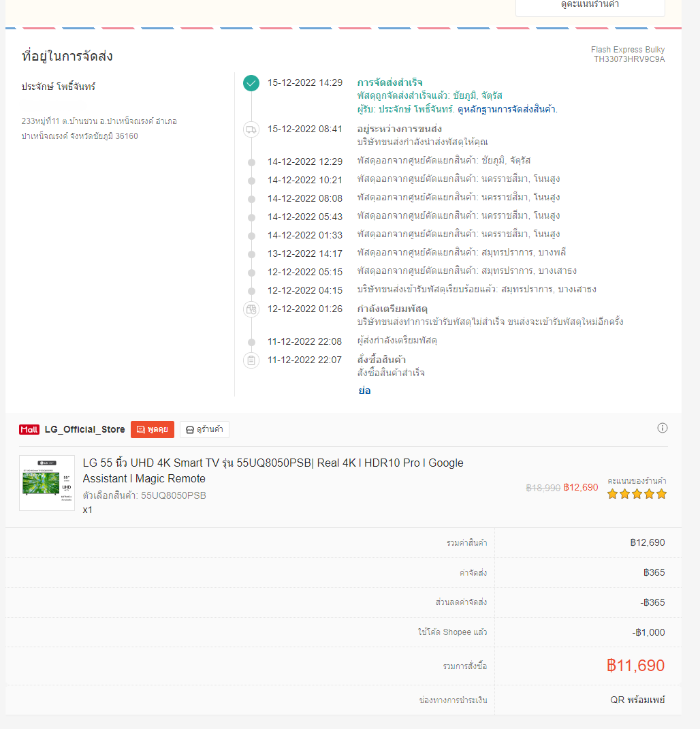Click timeline marker for 14-12-2022 12:29
Screen dimensions: 700x729
[x=251, y=162]
